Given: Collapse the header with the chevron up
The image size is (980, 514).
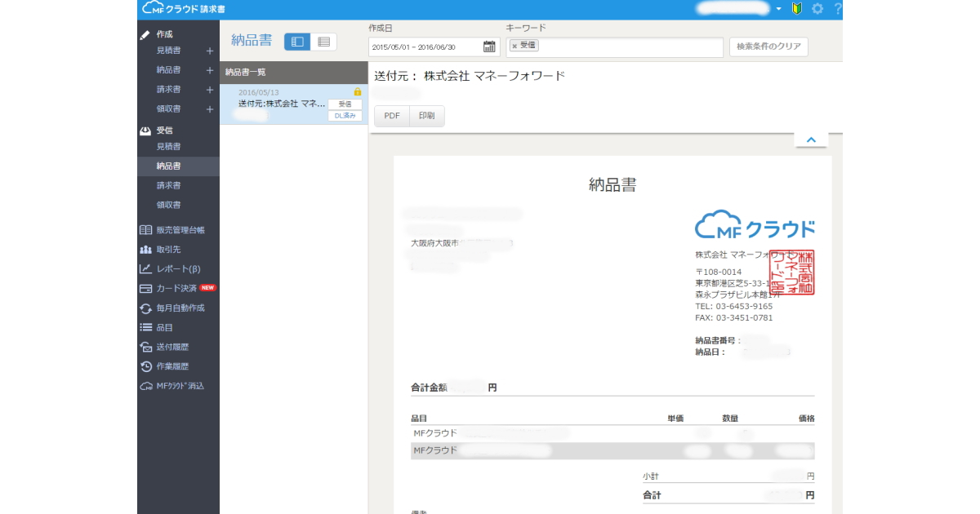Looking at the screenshot, I should point(811,140).
